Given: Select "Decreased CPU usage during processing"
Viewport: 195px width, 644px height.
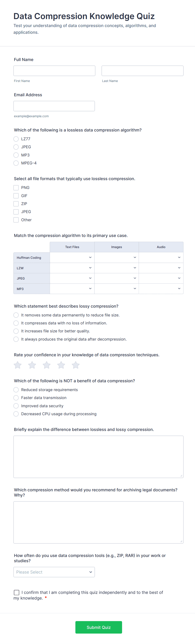Looking at the screenshot, I should coord(16,414).
